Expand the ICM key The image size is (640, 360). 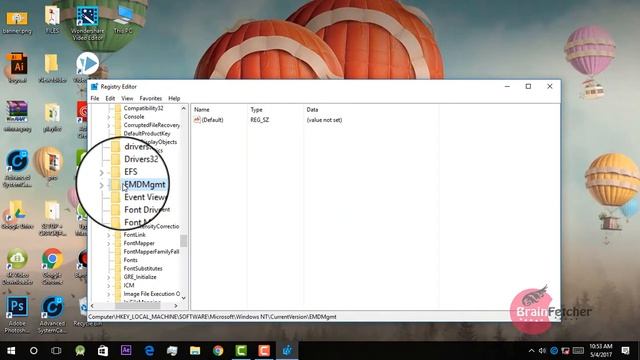(x=109, y=286)
